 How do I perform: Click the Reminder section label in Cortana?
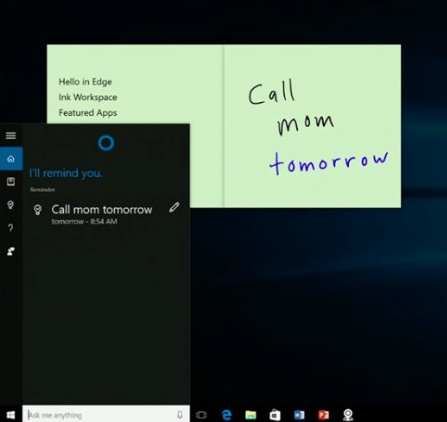[x=42, y=190]
